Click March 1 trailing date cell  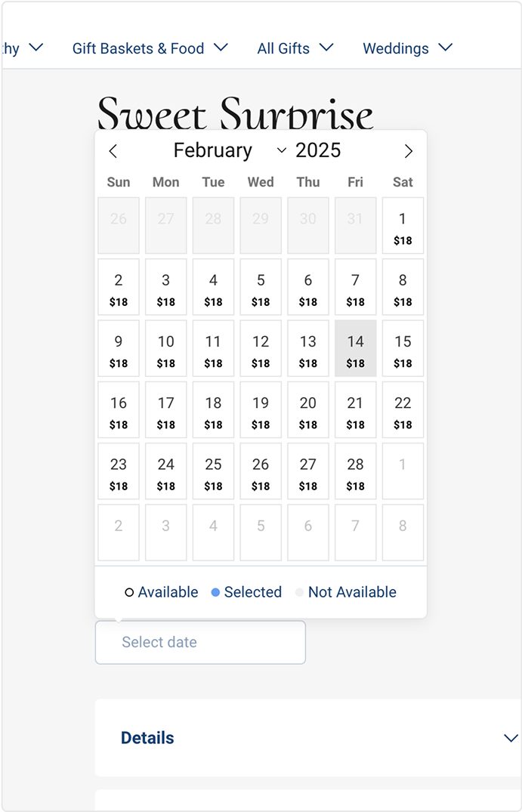pyautogui.click(x=403, y=471)
